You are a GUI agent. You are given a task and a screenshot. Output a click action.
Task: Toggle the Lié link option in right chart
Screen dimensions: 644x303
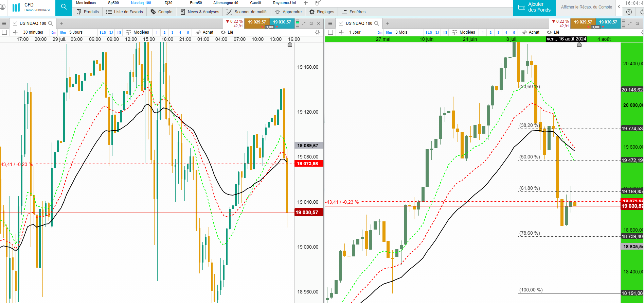coord(553,32)
